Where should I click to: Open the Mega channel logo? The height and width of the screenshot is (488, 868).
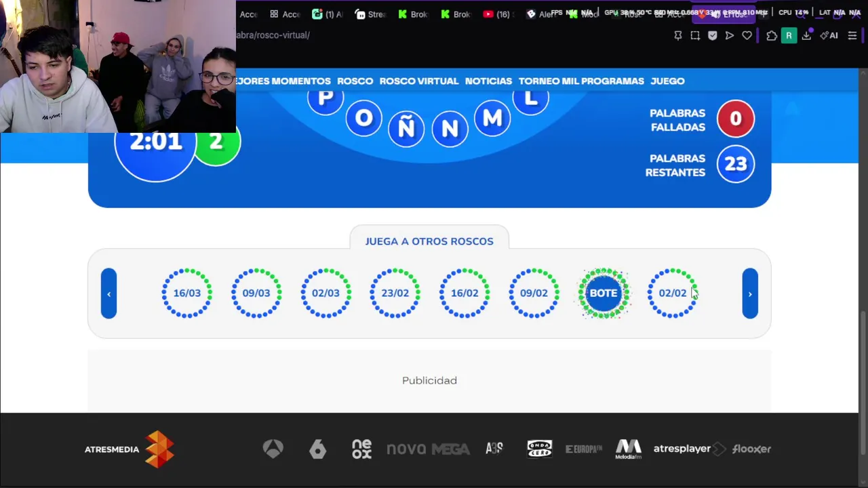pos(450,449)
